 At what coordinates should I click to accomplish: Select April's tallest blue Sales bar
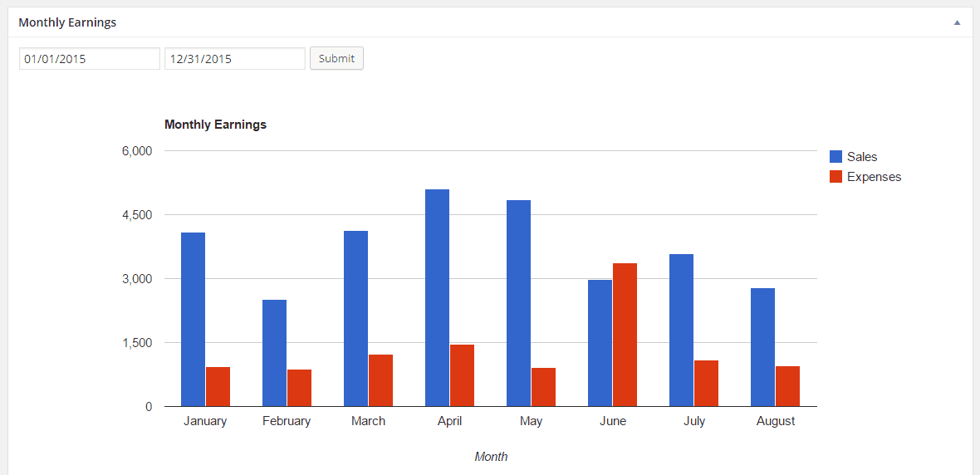(437, 298)
